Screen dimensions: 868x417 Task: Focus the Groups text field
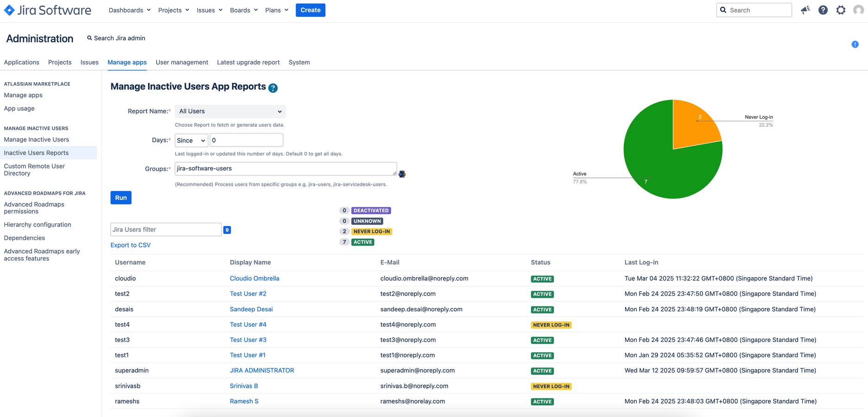tap(286, 169)
